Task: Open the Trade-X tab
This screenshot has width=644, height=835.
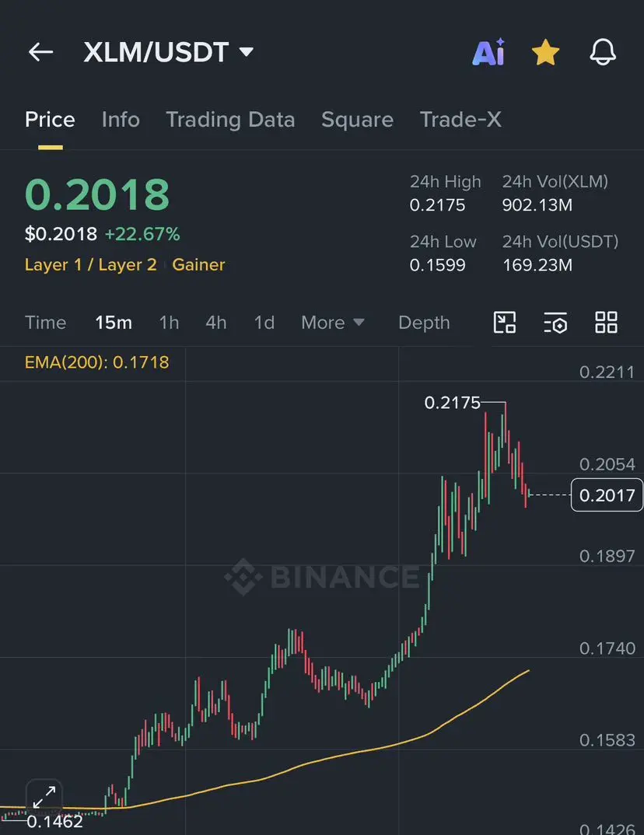Action: (x=460, y=119)
